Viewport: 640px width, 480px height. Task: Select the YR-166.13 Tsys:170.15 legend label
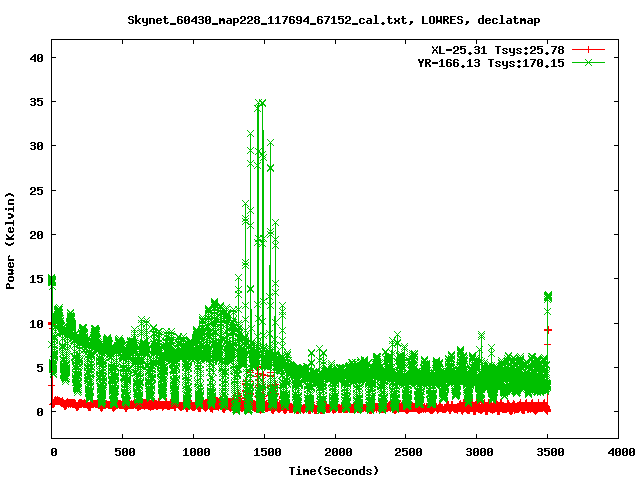[x=491, y=63]
